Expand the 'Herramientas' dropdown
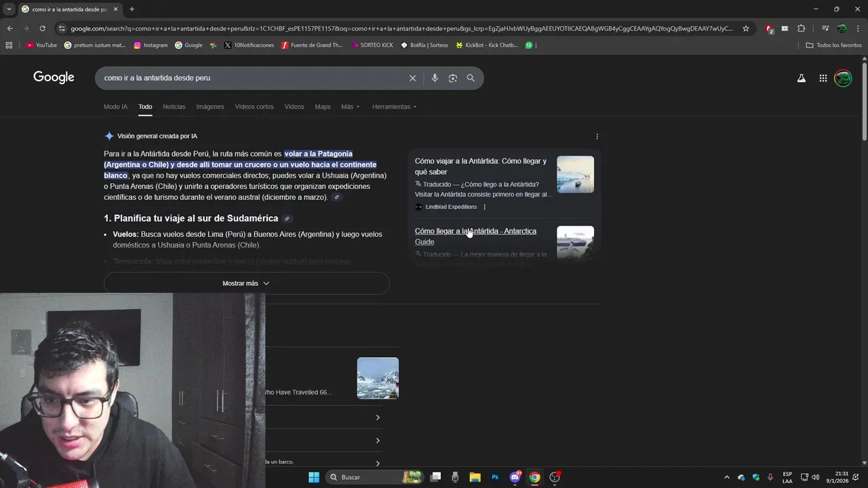Image resolution: width=868 pixels, height=488 pixels. 394,106
